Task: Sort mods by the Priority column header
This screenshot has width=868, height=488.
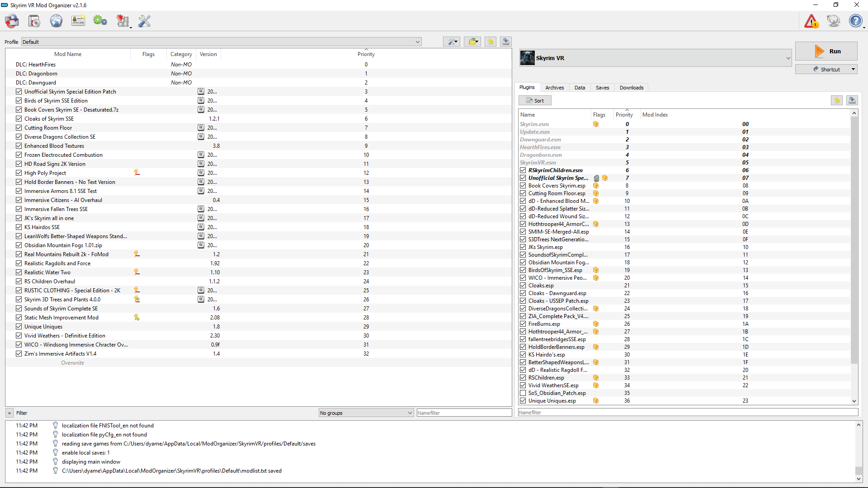Action: tap(366, 54)
